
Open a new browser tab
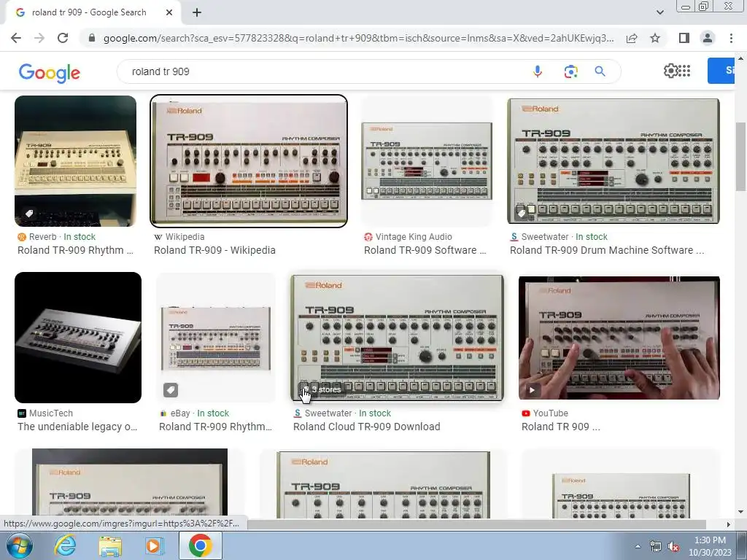197,12
